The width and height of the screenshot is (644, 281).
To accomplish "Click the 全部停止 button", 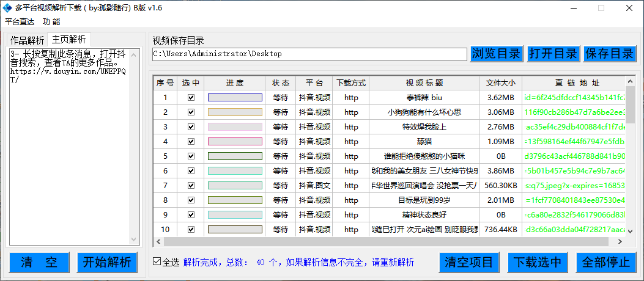I will point(606,262).
